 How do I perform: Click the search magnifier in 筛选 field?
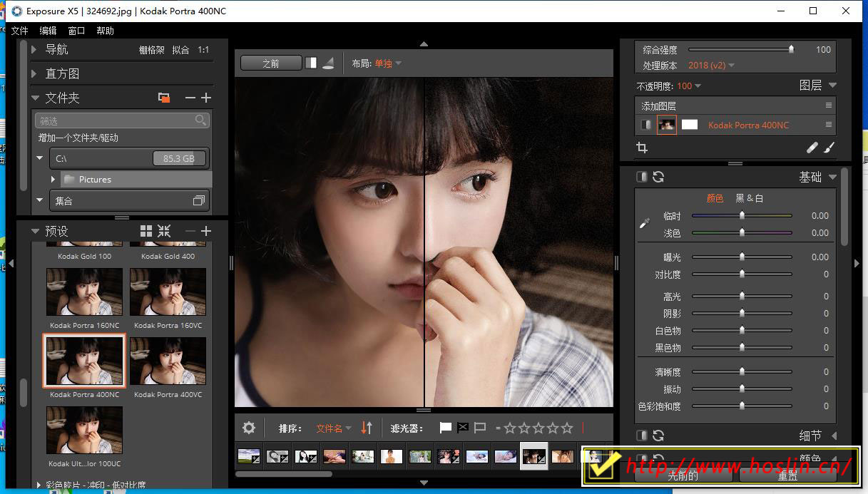coord(201,120)
